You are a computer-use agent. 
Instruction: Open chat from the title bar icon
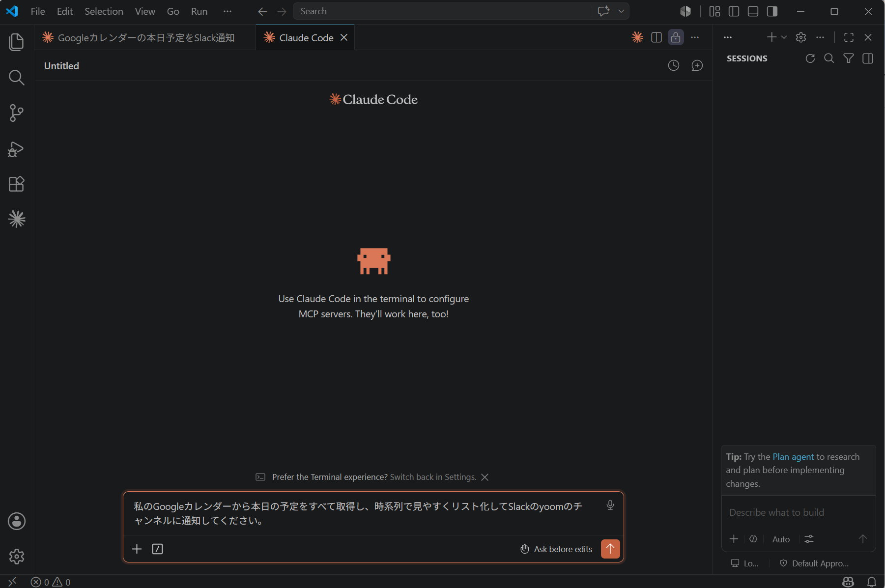pos(604,11)
